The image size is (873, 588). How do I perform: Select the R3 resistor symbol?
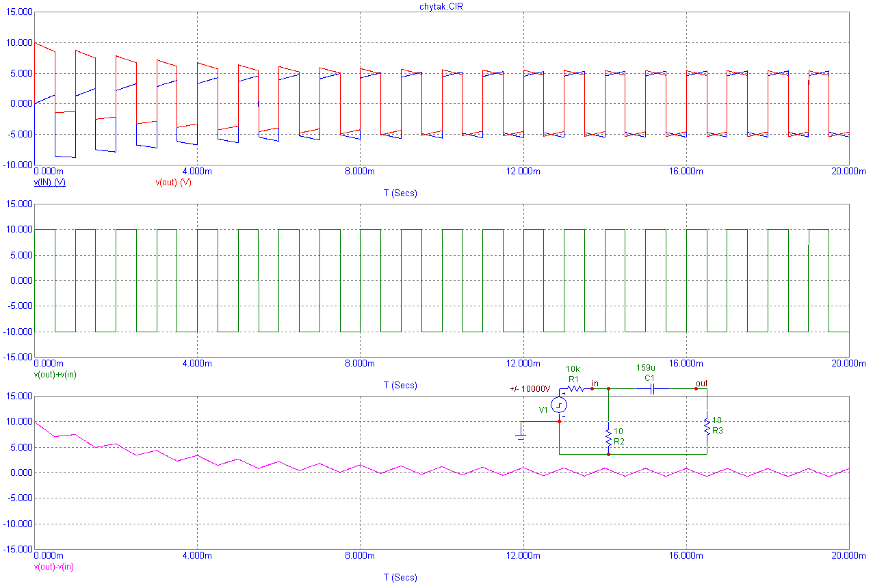[707, 425]
